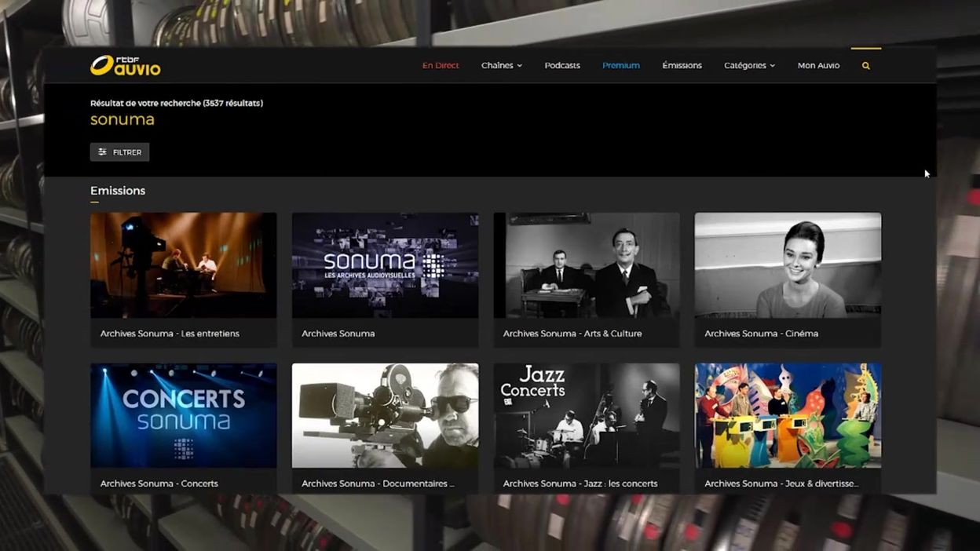Click the Archives Sonuma - Concerts title link
The image size is (980, 551).
coord(159,483)
